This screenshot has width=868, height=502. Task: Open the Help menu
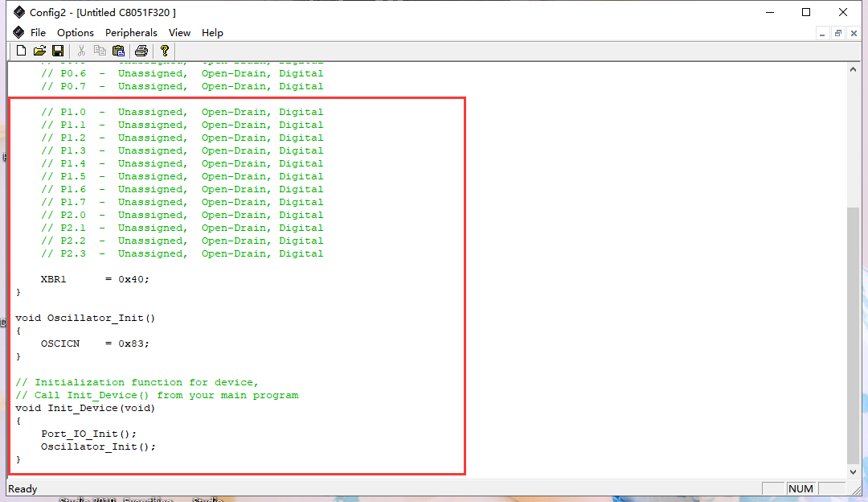[212, 33]
